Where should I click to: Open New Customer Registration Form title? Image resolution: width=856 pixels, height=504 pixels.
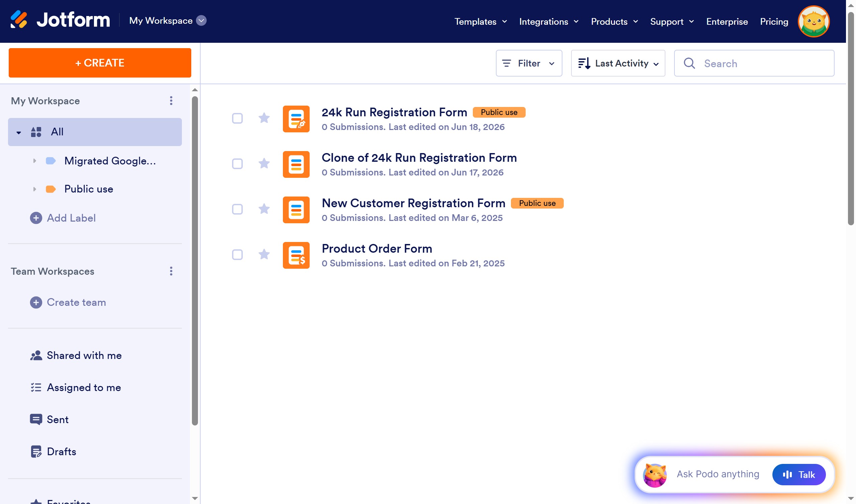[x=413, y=204]
